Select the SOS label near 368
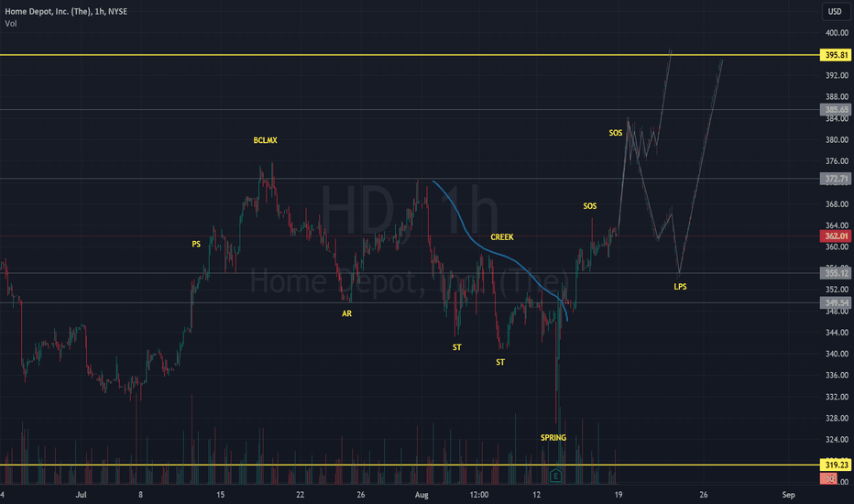 tap(590, 206)
